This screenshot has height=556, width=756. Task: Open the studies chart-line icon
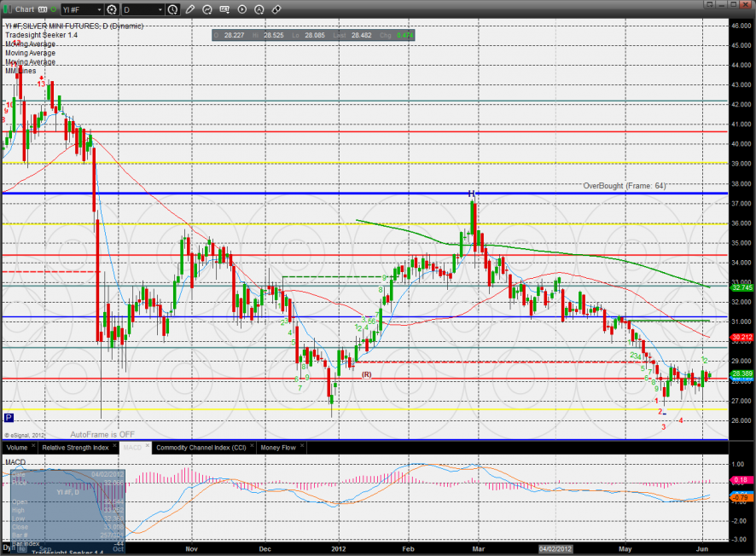click(207, 9)
